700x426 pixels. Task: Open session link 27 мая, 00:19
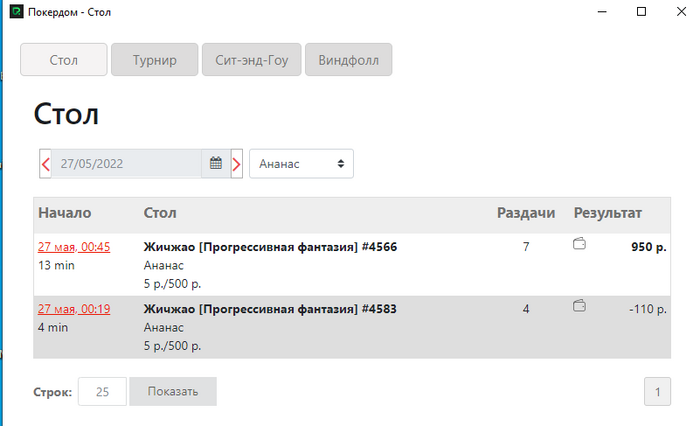click(x=74, y=309)
